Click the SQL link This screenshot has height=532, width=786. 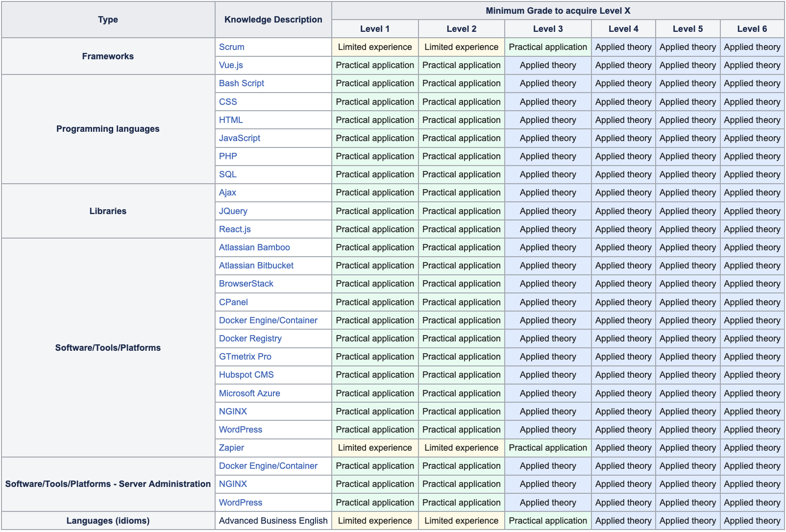coord(227,174)
